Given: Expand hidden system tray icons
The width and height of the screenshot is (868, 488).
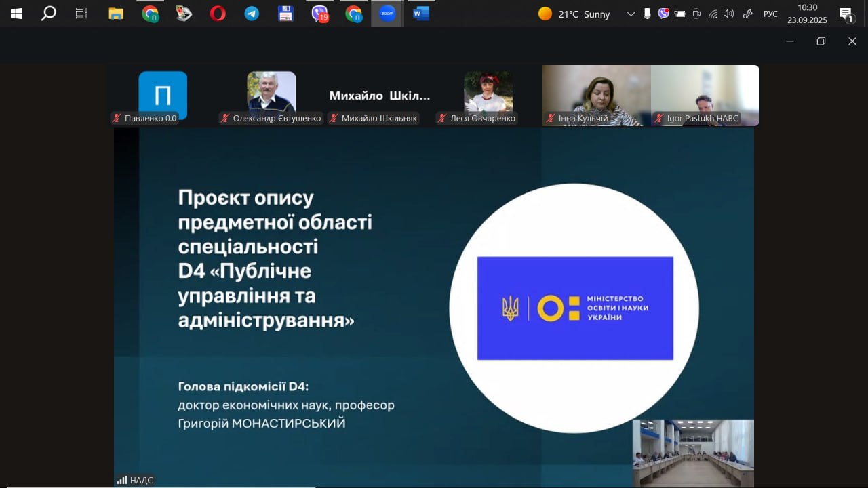Looking at the screenshot, I should pos(631,14).
